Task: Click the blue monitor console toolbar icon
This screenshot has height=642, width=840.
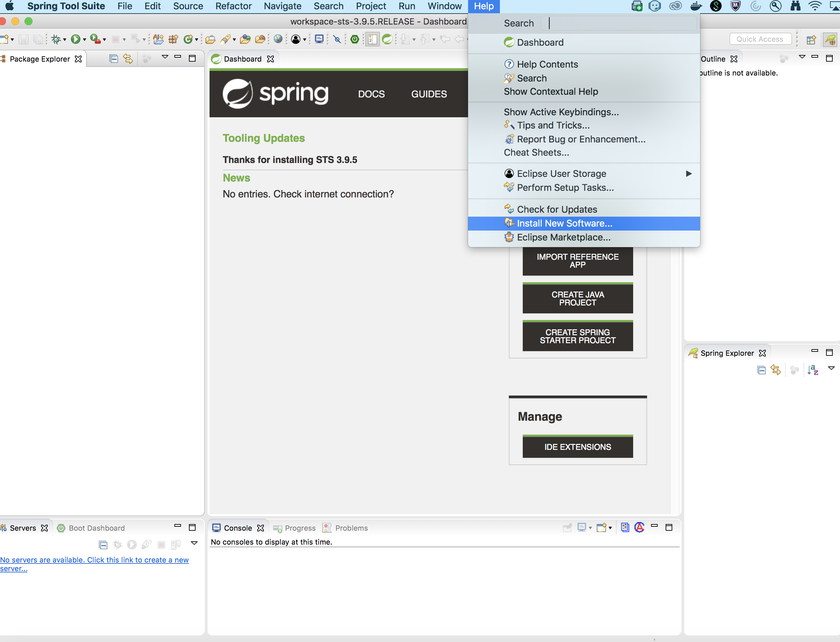Action: (x=319, y=39)
